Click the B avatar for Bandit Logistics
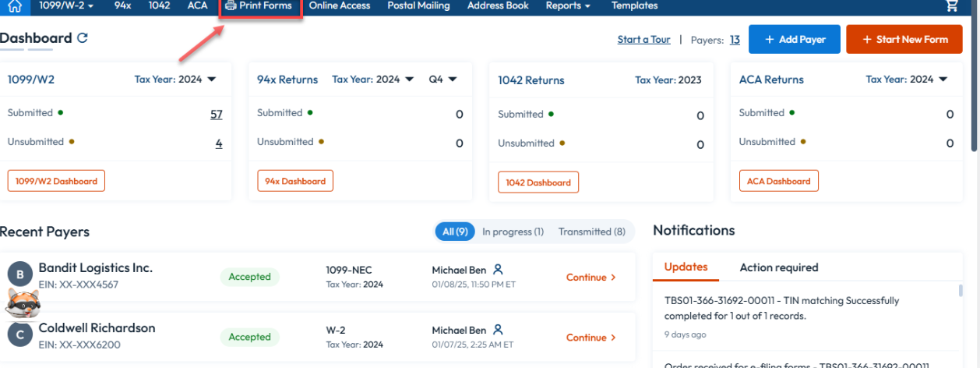This screenshot has width=980, height=368. coord(20,274)
